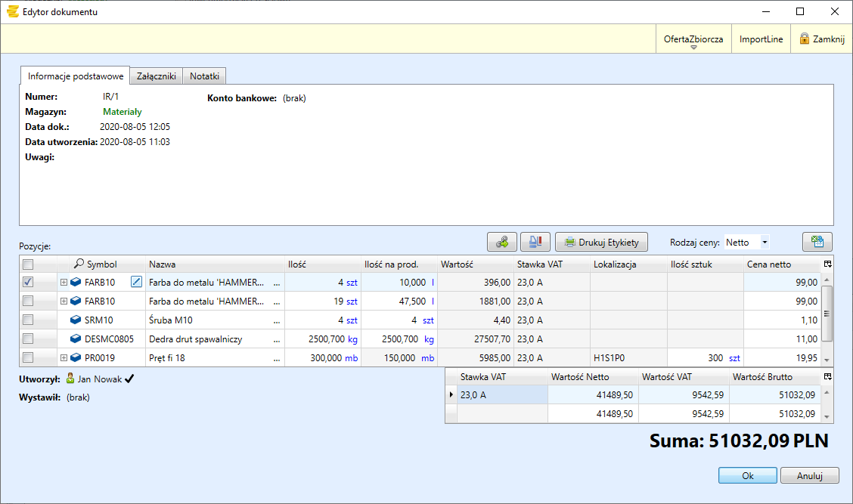Toggle the select-all checkbox in grid header
This screenshot has height=504, width=853.
(28, 264)
